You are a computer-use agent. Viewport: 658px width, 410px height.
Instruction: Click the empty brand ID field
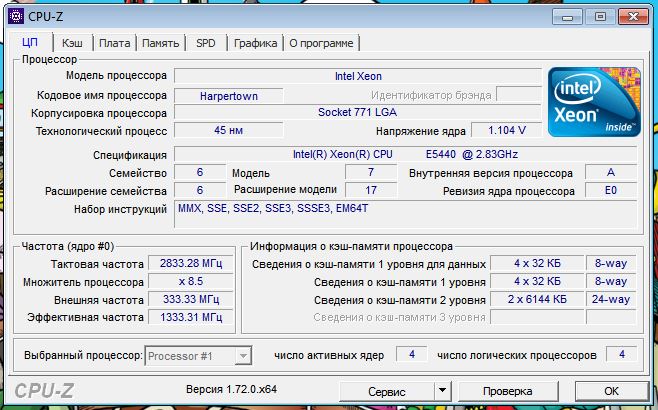coord(519,94)
